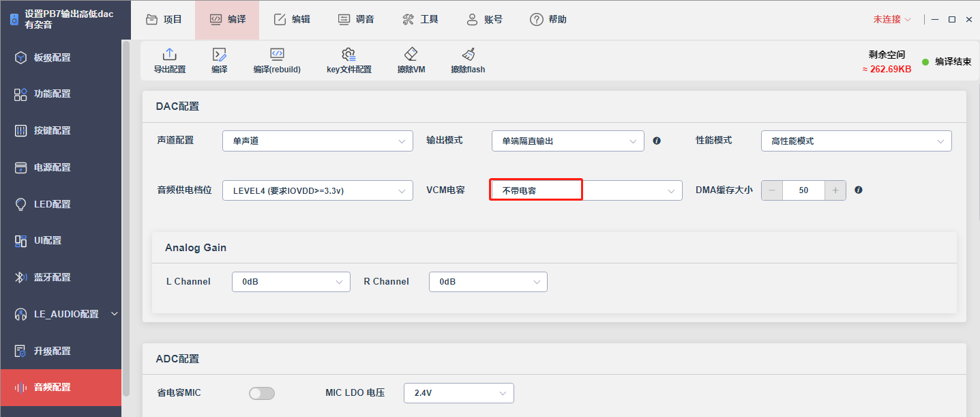Click the 编译结束 status text
This screenshot has height=417, width=980.
click(953, 62)
